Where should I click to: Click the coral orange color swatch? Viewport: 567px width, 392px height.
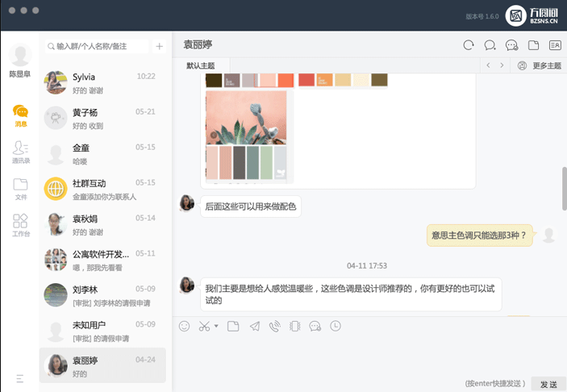coord(286,80)
